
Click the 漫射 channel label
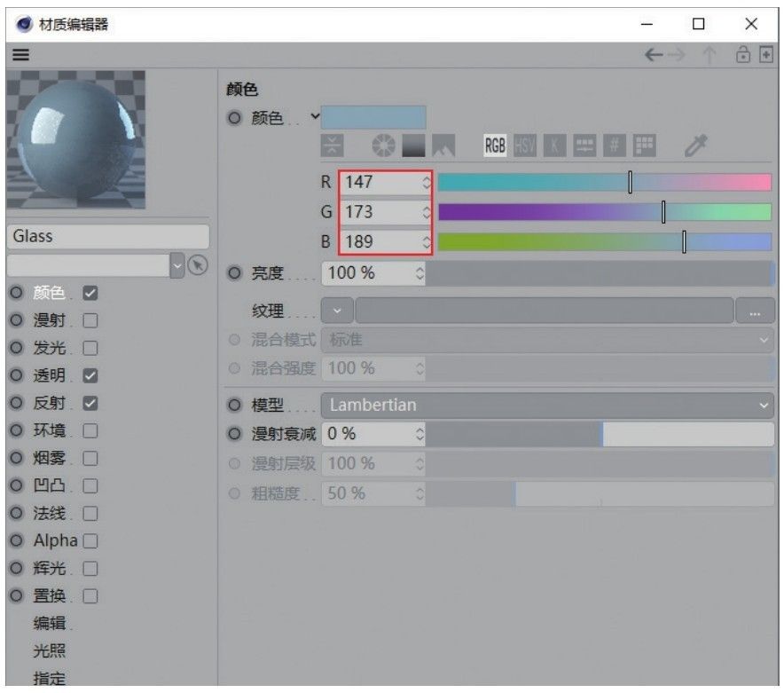(x=49, y=320)
